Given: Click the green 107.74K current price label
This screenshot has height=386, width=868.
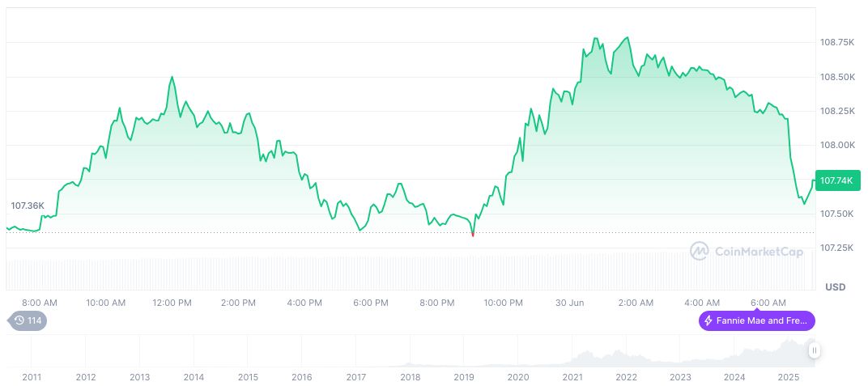Looking at the screenshot, I should click(837, 180).
